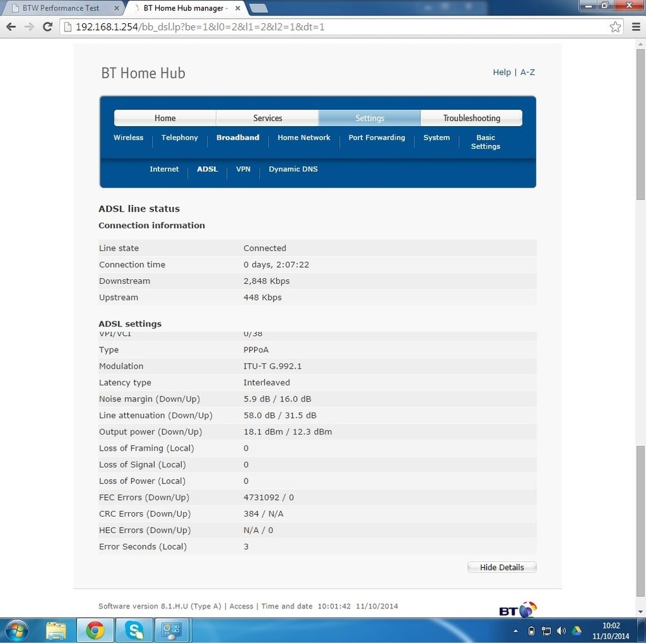Click the page vertical scrollbar thumb
Image resolution: width=646 pixels, height=644 pixels.
click(x=641, y=123)
